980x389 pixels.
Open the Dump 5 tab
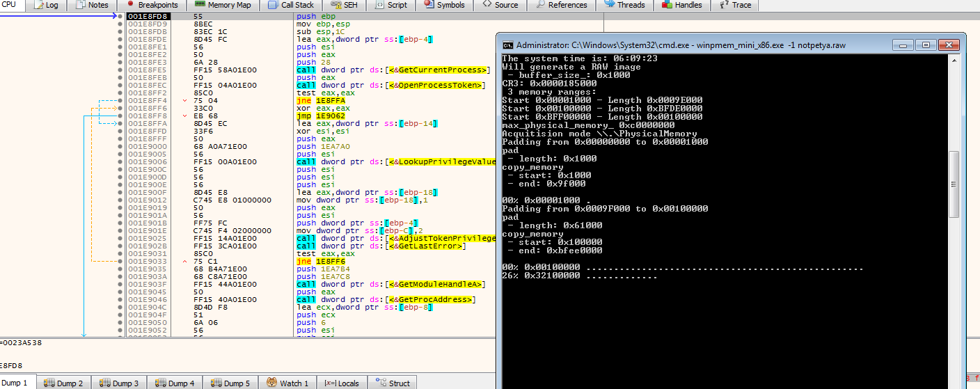pyautogui.click(x=230, y=383)
